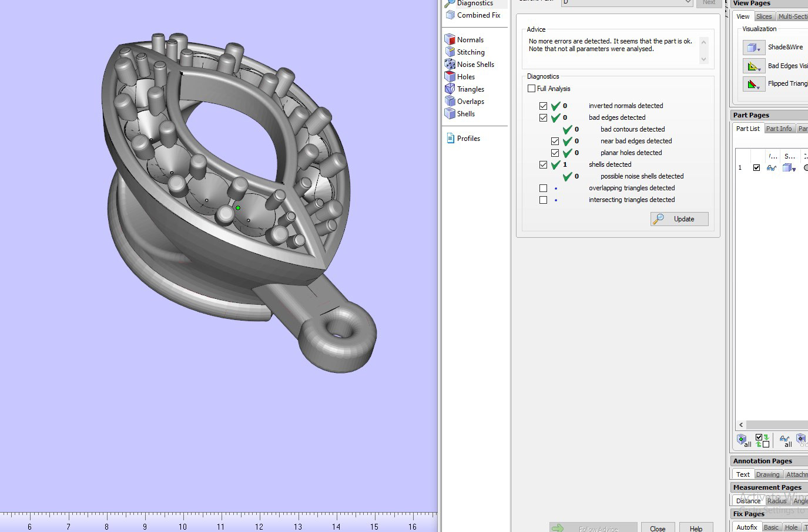Open the Radius measurement tab
The width and height of the screenshot is (808, 532).
click(776, 501)
